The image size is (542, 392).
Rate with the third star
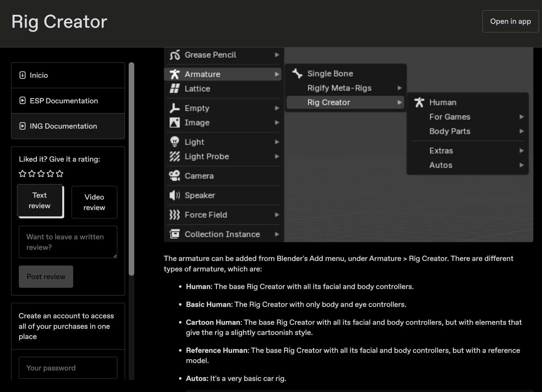click(x=41, y=174)
